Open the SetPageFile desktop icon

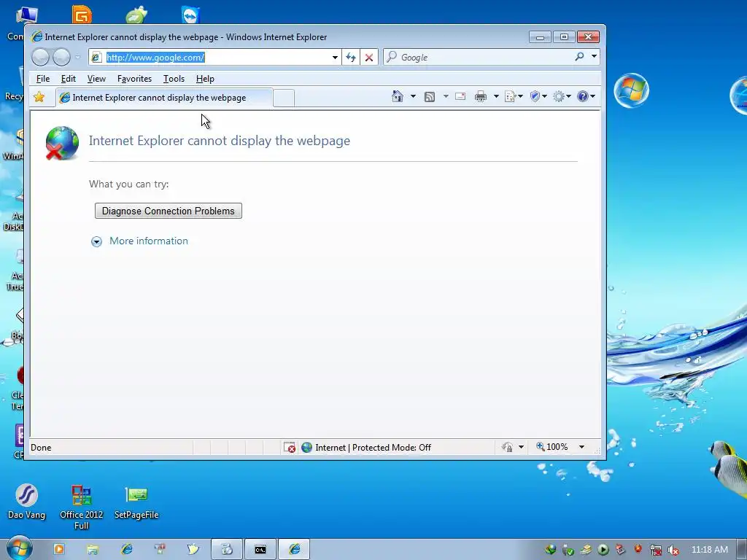click(136, 502)
